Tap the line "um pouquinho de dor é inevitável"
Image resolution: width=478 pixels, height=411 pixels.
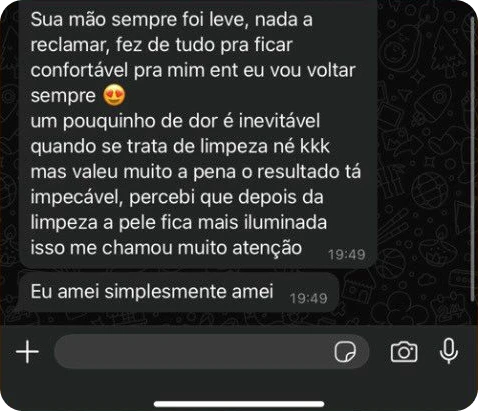(175, 121)
